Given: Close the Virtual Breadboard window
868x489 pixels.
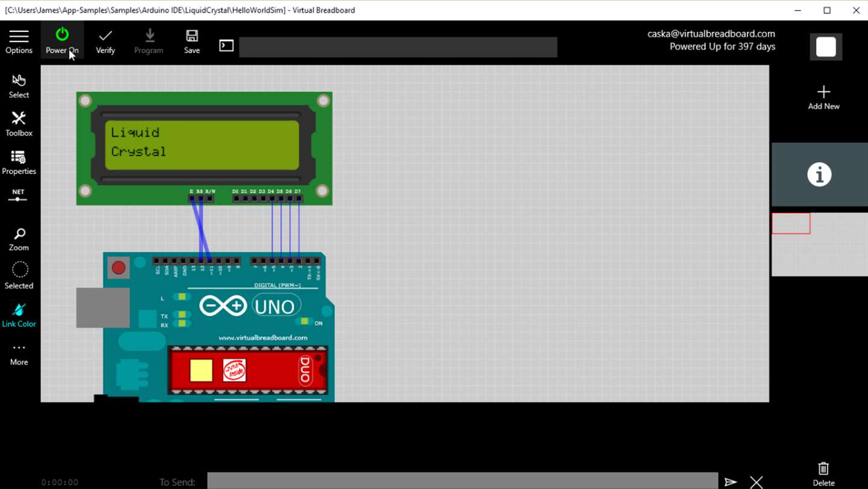Looking at the screenshot, I should (x=856, y=10).
